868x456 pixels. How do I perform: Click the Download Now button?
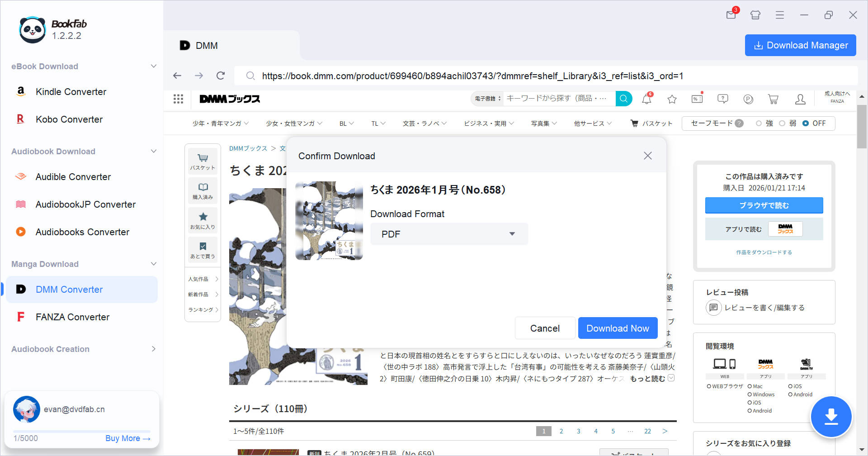coord(618,328)
